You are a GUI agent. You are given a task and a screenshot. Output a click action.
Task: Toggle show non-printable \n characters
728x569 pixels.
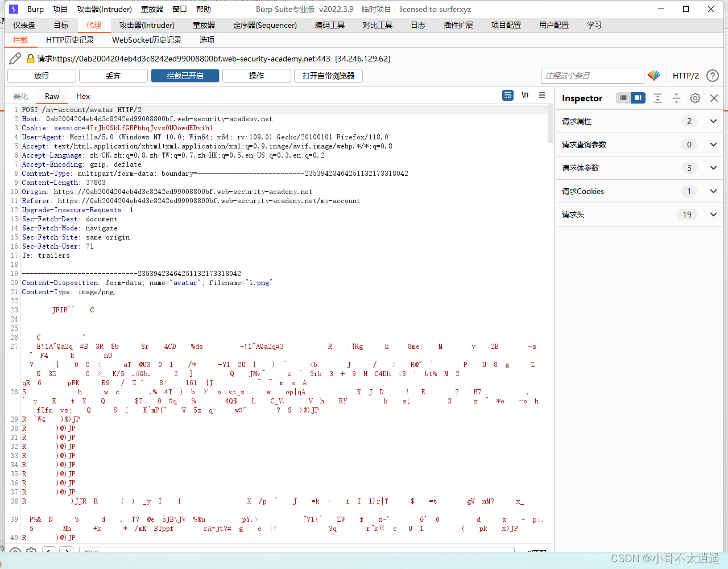[x=525, y=95]
